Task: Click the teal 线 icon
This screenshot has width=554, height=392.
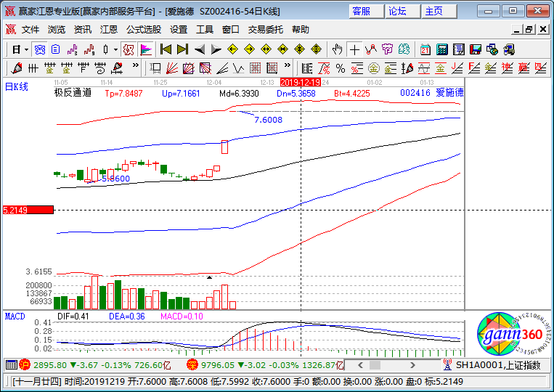Action: coord(404,49)
